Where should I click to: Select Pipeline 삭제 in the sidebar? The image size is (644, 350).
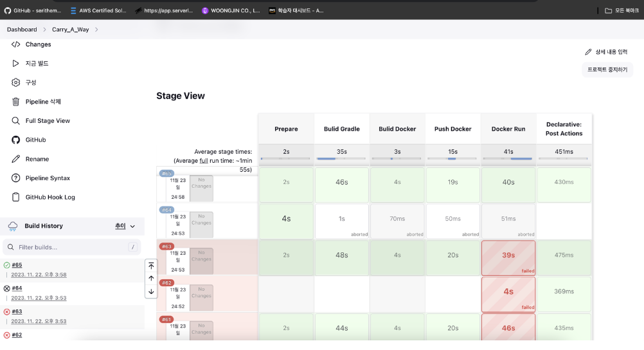pyautogui.click(x=43, y=102)
